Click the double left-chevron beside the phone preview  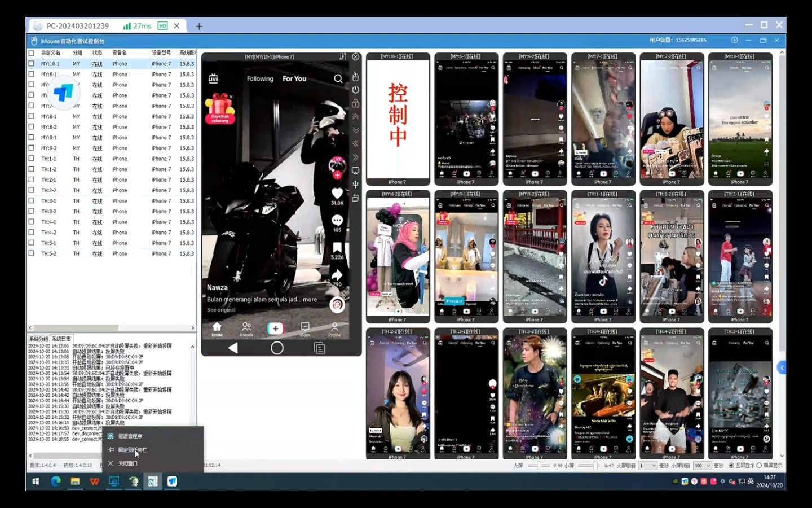click(x=355, y=144)
